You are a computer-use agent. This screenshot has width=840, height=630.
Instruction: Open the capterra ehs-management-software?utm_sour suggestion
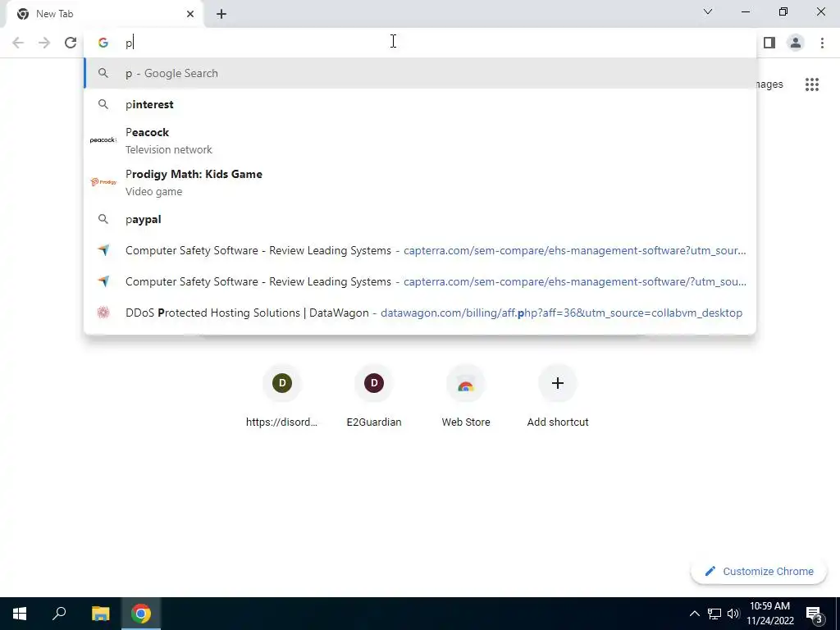[420, 250]
